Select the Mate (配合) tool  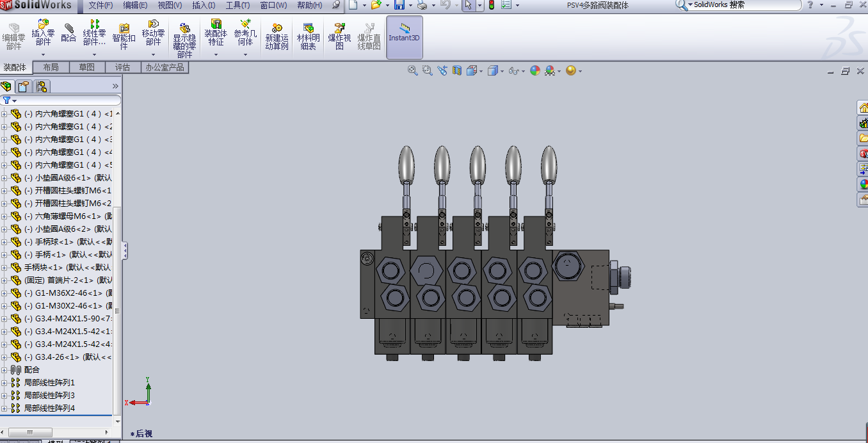(x=68, y=33)
